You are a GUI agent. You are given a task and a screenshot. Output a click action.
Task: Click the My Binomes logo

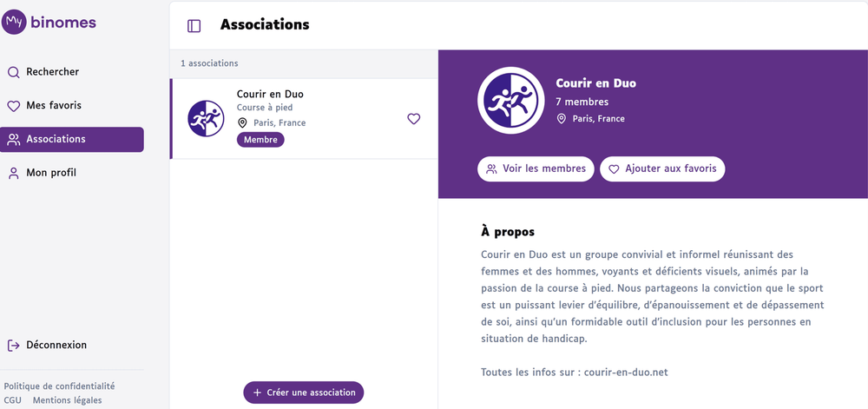pos(49,23)
